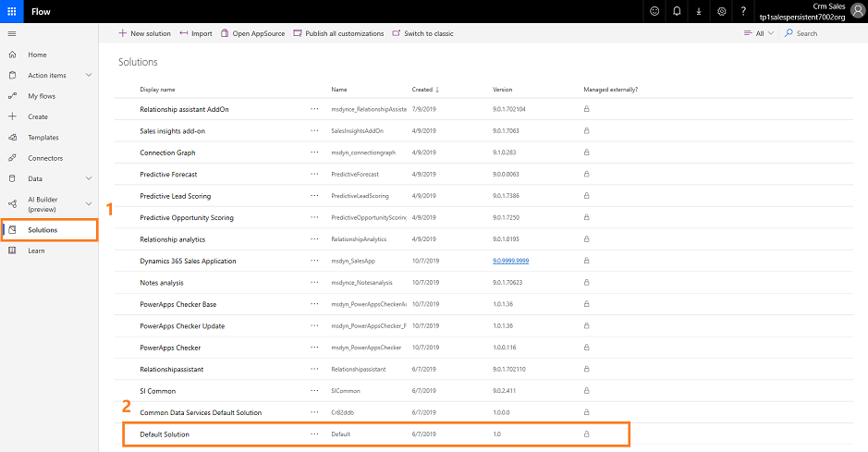Click lock icon in Relationship assistant AddOn row
This screenshot has width=868, height=452.
point(586,109)
